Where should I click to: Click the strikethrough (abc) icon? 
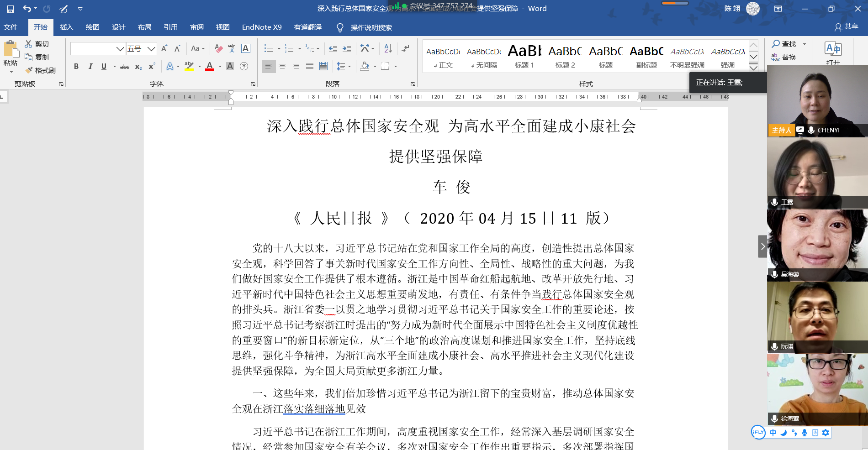[124, 67]
